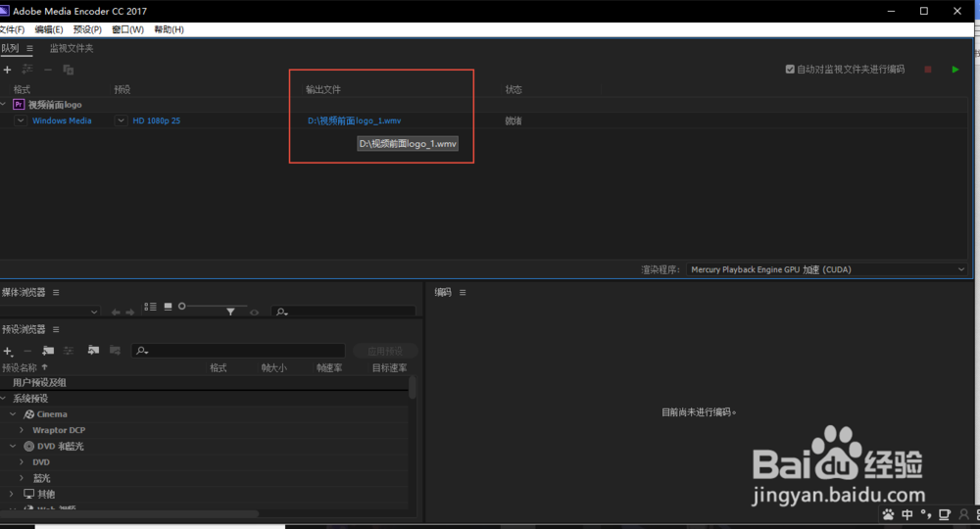
Task: Switch media browser to list view
Action: (151, 307)
